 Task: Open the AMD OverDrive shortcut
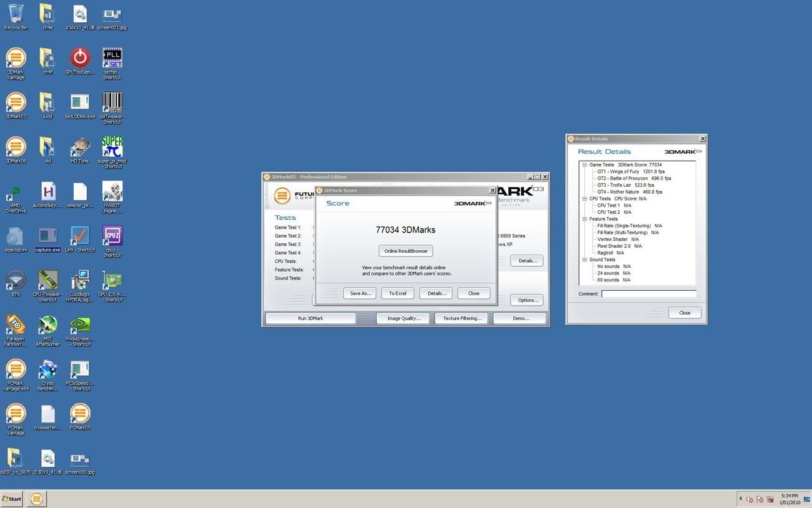16,192
